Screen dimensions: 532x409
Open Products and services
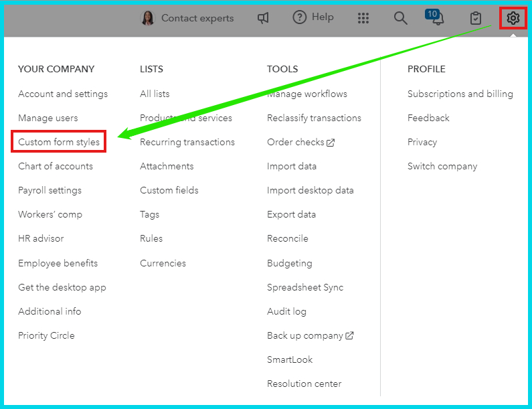click(x=186, y=118)
